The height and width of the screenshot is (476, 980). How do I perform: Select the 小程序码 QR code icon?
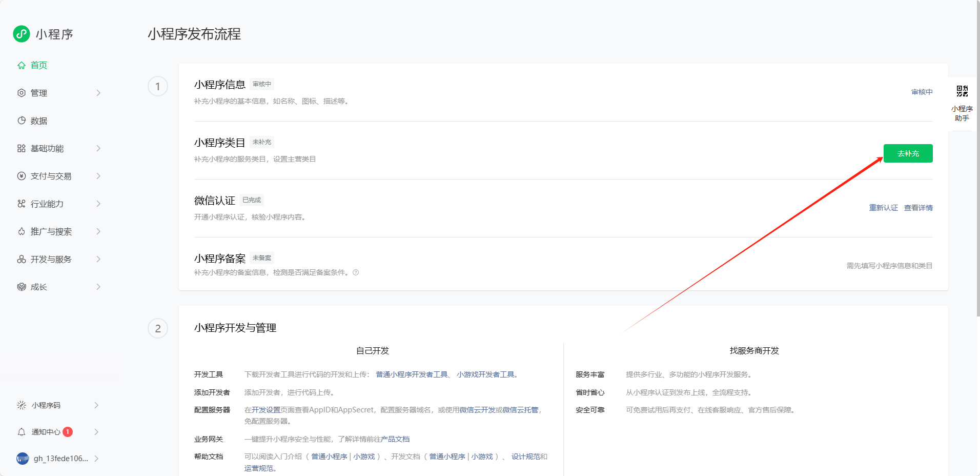coord(22,405)
